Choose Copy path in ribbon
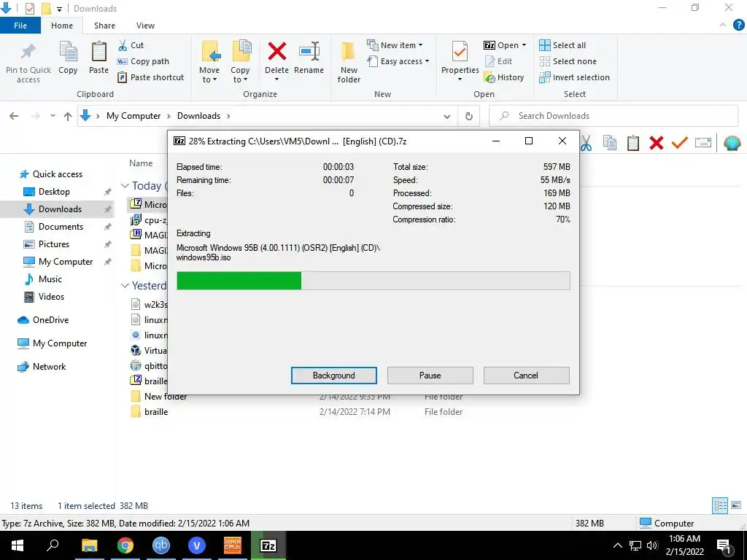Viewport: 747px width, 560px height. (144, 61)
